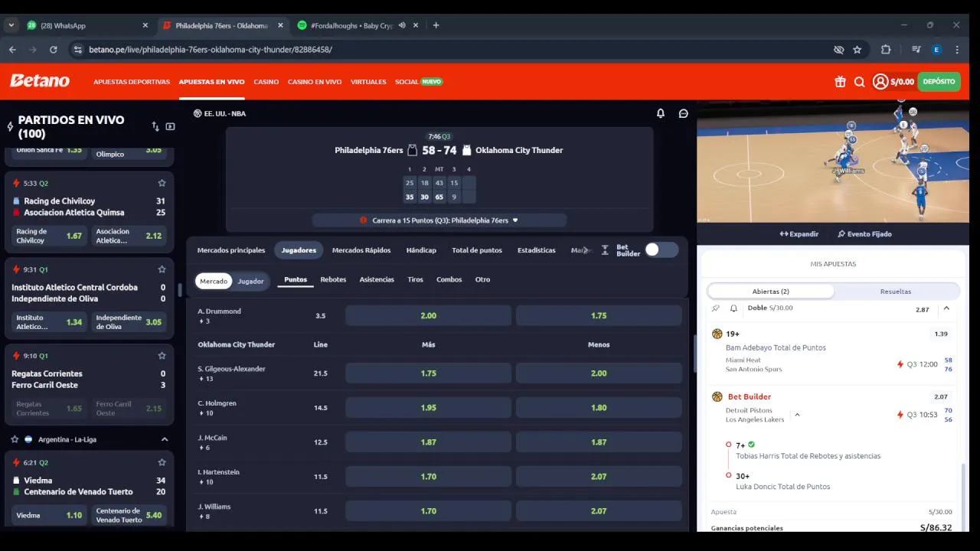Screen dimensions: 980x551
Task: Bet J. Williams under 11.5 at 2.07
Action: (599, 511)
